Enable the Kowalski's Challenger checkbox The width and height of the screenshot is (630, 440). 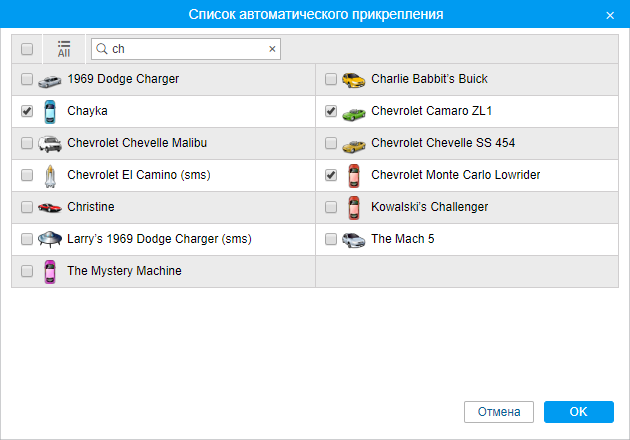[x=331, y=208]
